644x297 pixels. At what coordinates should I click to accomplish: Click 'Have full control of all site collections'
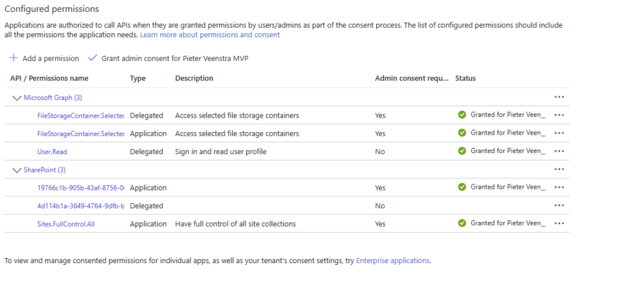[236, 224]
